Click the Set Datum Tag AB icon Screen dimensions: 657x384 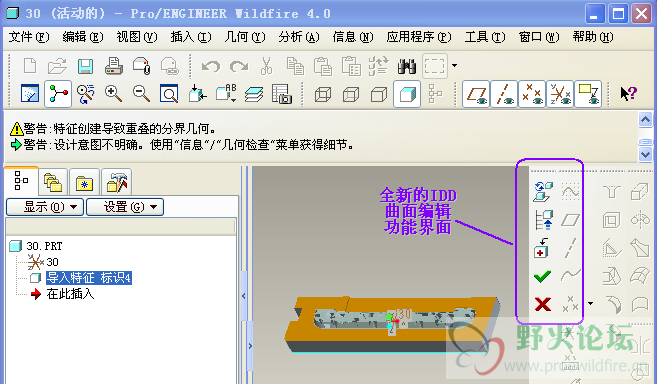pyautogui.click(x=225, y=93)
